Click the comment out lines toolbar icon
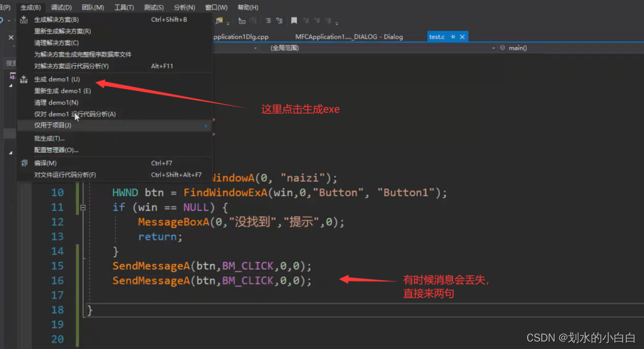Viewport: 644px width, 349px height. click(268, 21)
